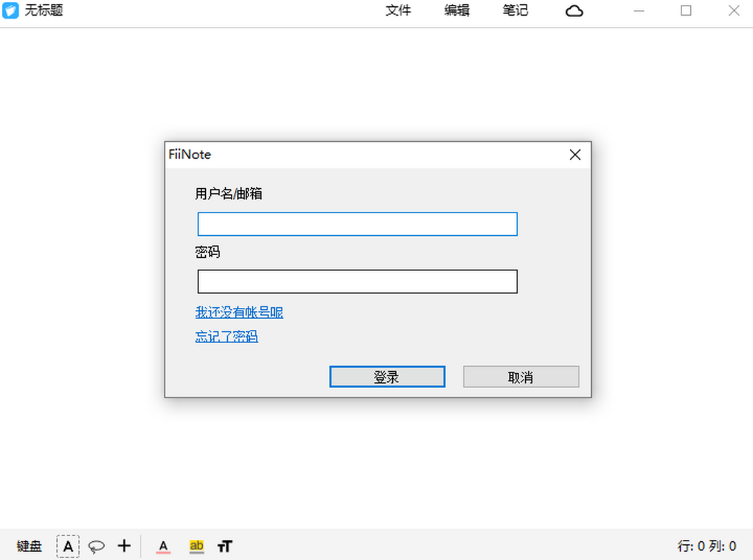The height and width of the screenshot is (560, 753).
Task: Open the 我还没有帐号呢 link
Action: point(239,312)
